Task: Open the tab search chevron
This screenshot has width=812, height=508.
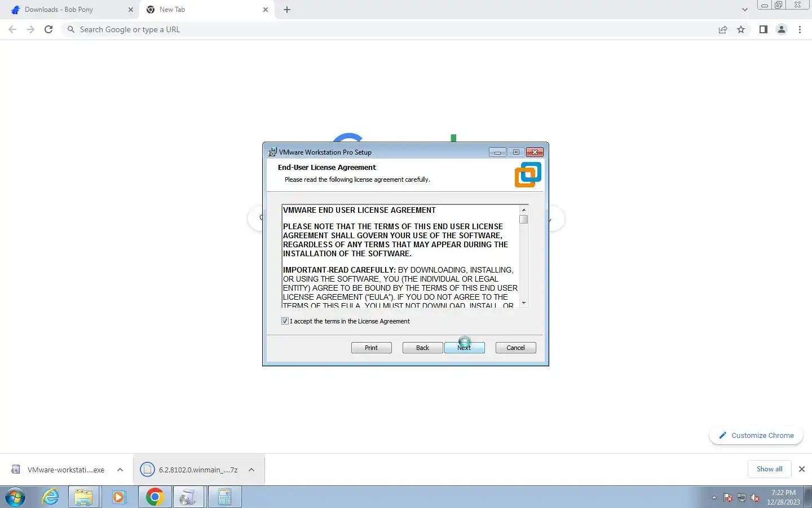Action: click(x=744, y=10)
